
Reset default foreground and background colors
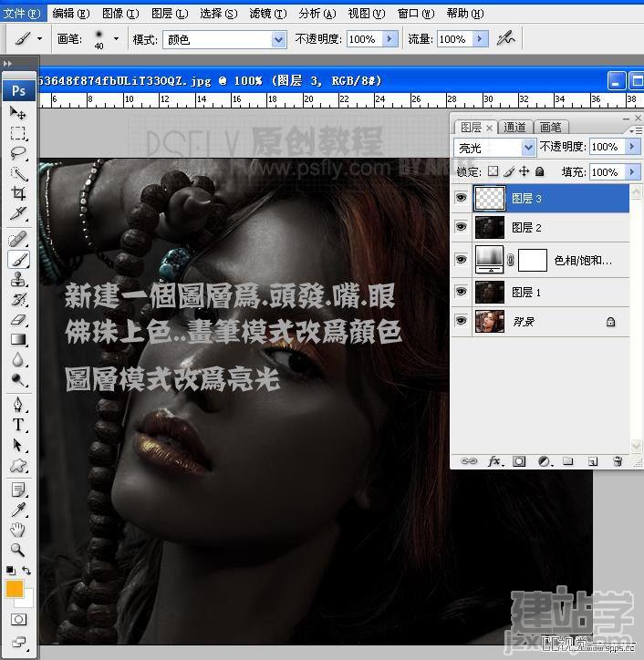click(x=11, y=571)
